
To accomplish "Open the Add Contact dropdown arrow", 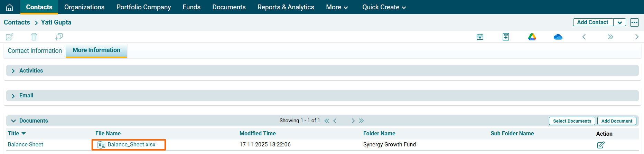I will pyautogui.click(x=620, y=22).
